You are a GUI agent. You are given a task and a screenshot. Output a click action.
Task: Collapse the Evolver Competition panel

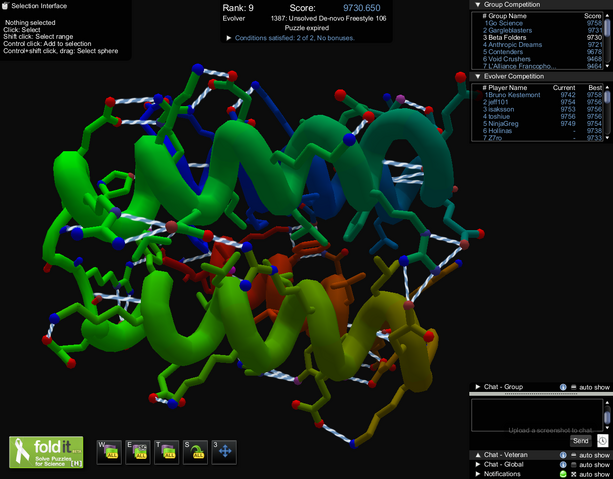477,76
